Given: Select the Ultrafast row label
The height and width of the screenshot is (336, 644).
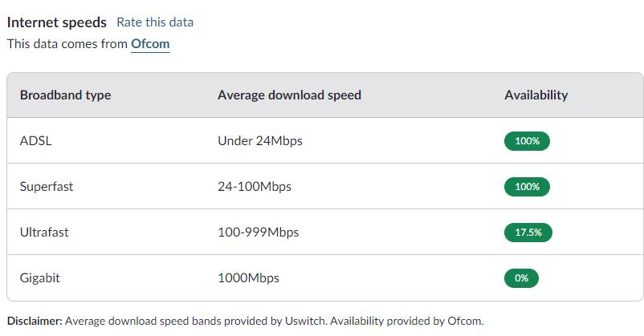Looking at the screenshot, I should pyautogui.click(x=44, y=233).
